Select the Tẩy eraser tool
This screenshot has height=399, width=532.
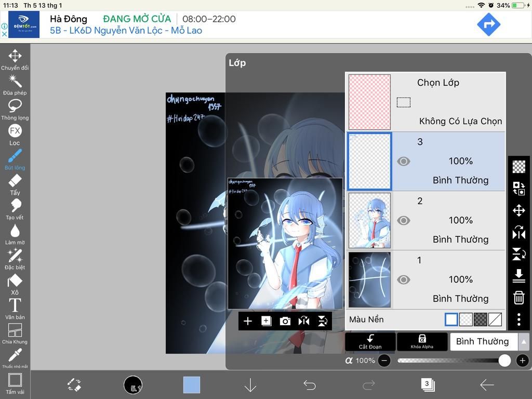click(15, 184)
